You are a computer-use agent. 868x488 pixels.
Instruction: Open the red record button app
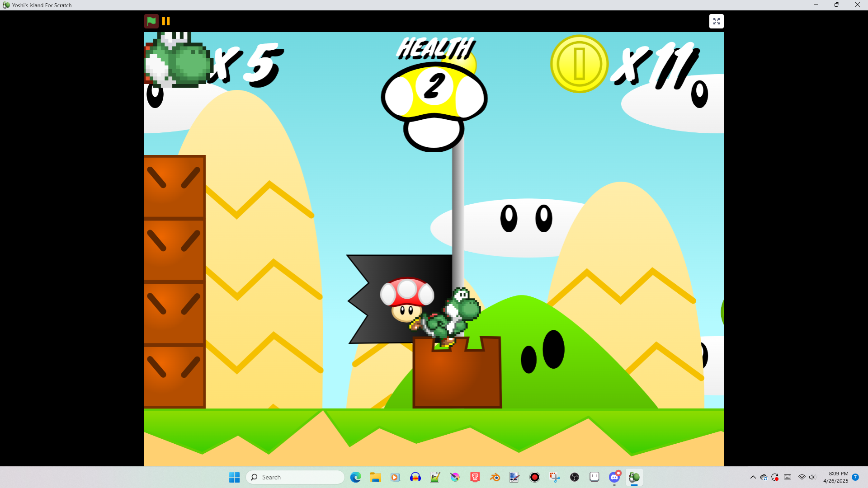coord(535,477)
